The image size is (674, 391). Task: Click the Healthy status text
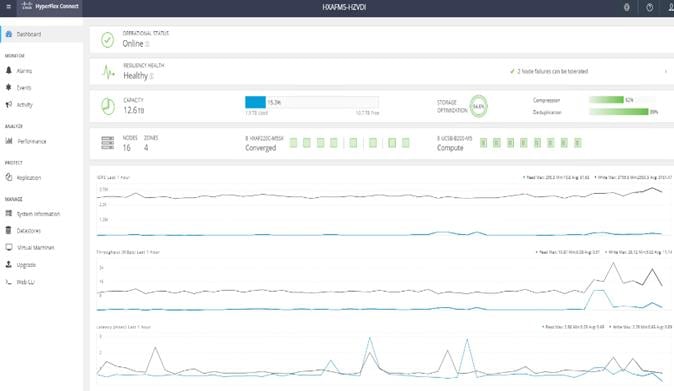(x=135, y=76)
